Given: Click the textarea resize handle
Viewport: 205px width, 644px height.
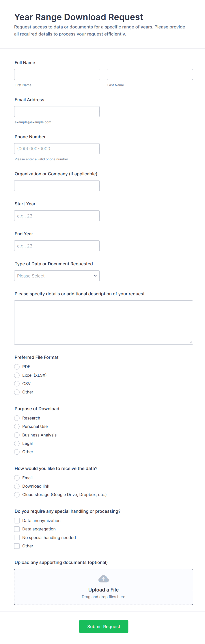Looking at the screenshot, I should click(x=190, y=342).
